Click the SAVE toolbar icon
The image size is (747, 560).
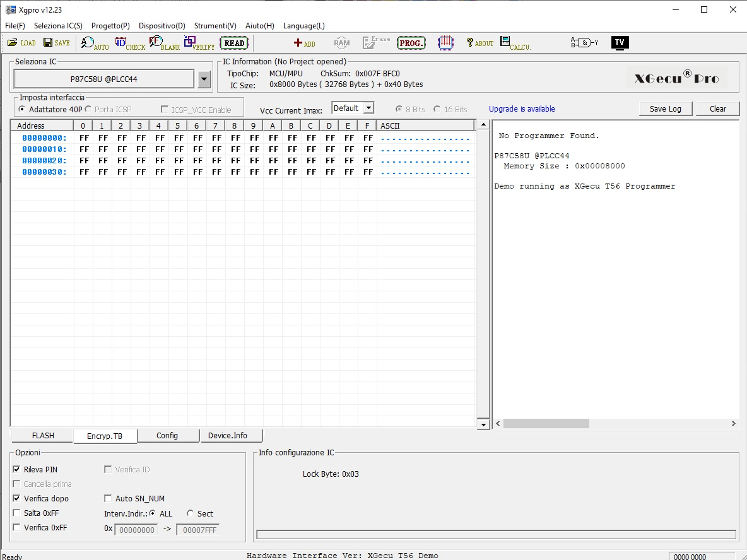click(x=57, y=43)
